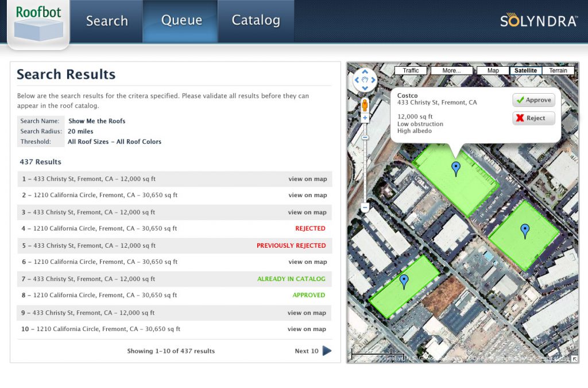The height and width of the screenshot is (388, 588).
Task: Click the map zoom slider handle
Action: [365, 138]
